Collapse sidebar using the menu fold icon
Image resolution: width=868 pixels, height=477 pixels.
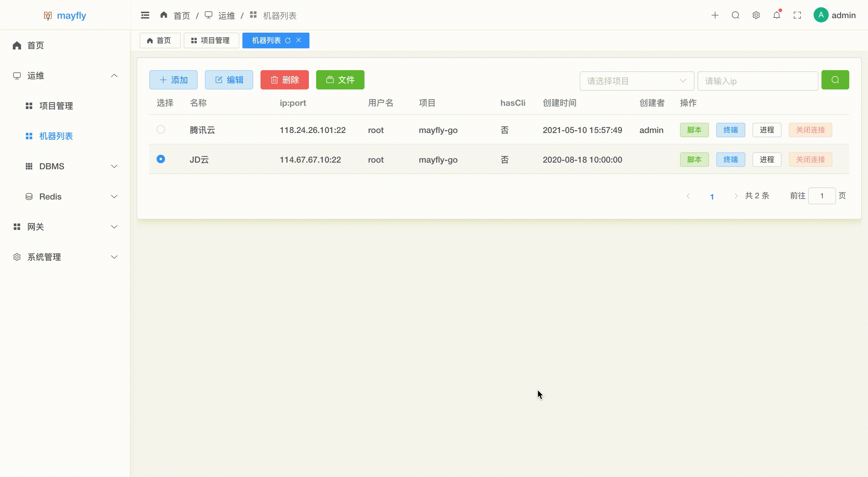(145, 15)
